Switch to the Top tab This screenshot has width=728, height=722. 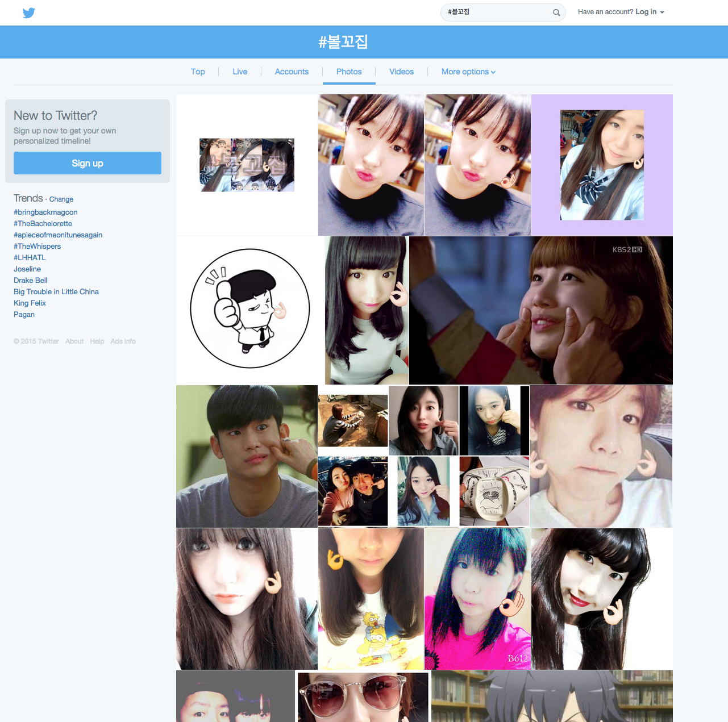[198, 72]
